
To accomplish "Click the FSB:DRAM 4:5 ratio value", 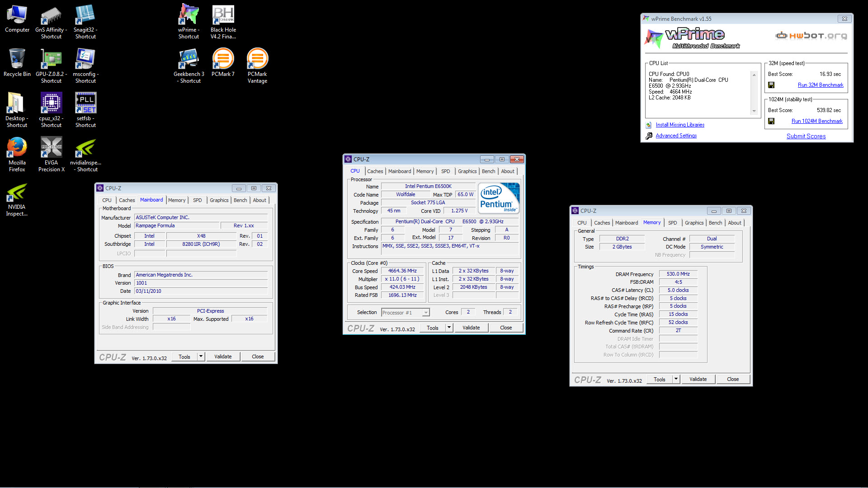I will 678,282.
